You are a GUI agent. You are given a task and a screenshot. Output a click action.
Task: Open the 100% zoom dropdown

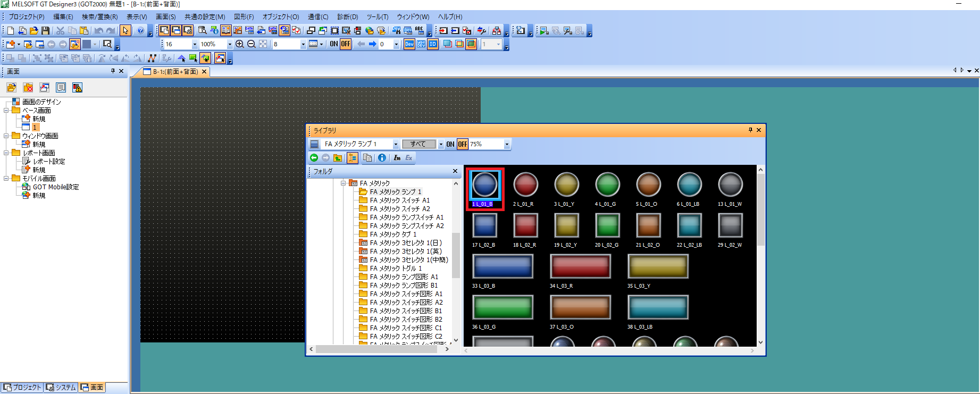(230, 44)
